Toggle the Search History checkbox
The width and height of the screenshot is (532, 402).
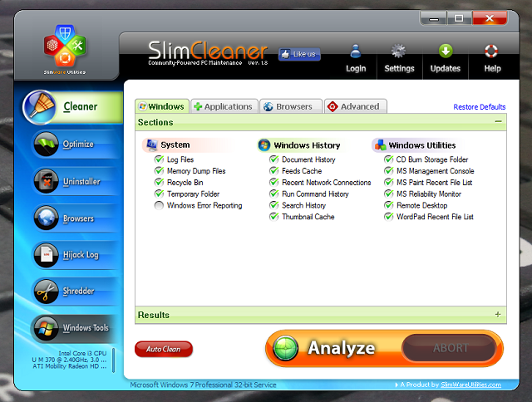pyautogui.click(x=273, y=205)
